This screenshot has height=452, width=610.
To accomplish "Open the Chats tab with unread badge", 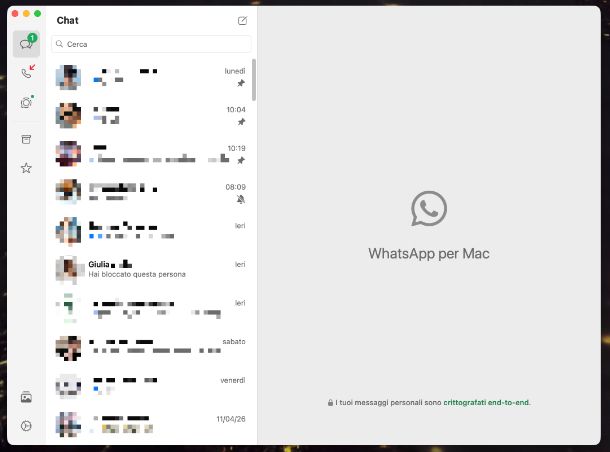I will coord(26,44).
